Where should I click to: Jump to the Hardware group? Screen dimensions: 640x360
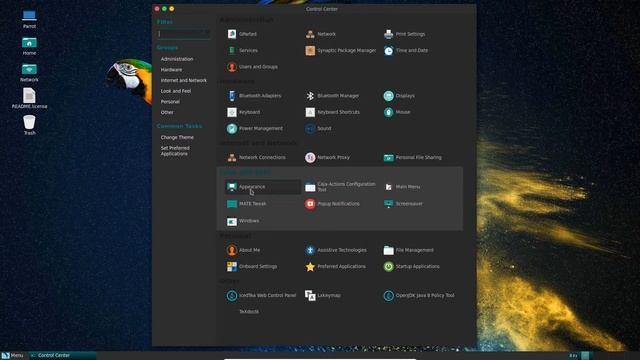click(x=171, y=69)
